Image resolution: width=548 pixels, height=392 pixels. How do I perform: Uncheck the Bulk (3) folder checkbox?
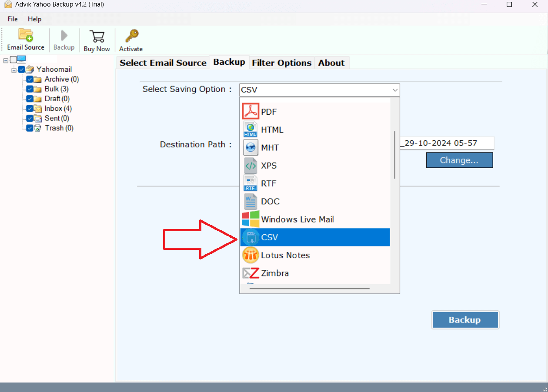pyautogui.click(x=30, y=89)
